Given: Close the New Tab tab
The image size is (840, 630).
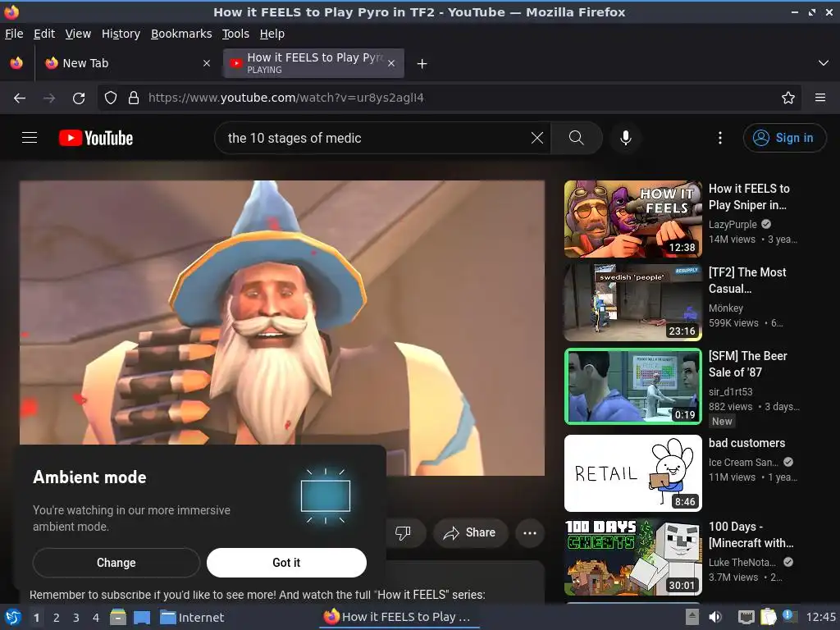Looking at the screenshot, I should [x=207, y=63].
